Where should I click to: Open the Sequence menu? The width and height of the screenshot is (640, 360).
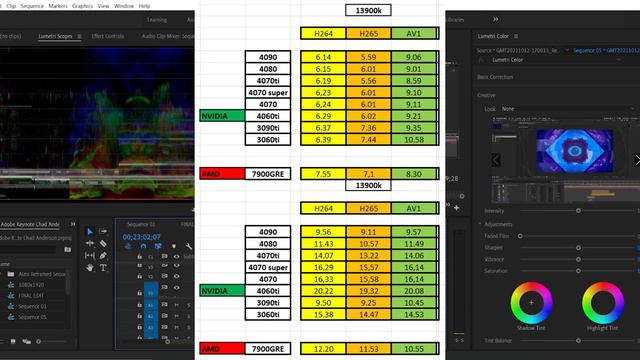pos(32,6)
